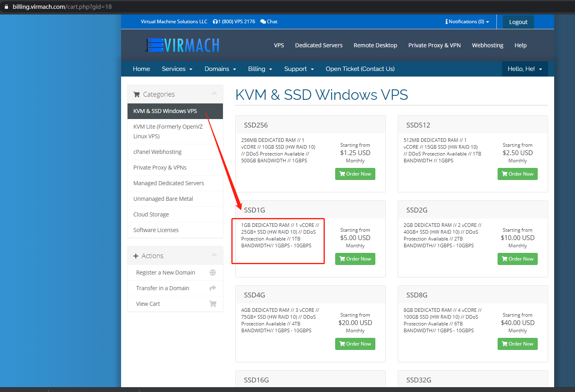Open the Hello, He! account dropdown
Viewport: 575px width, 392px height.
tap(525, 69)
